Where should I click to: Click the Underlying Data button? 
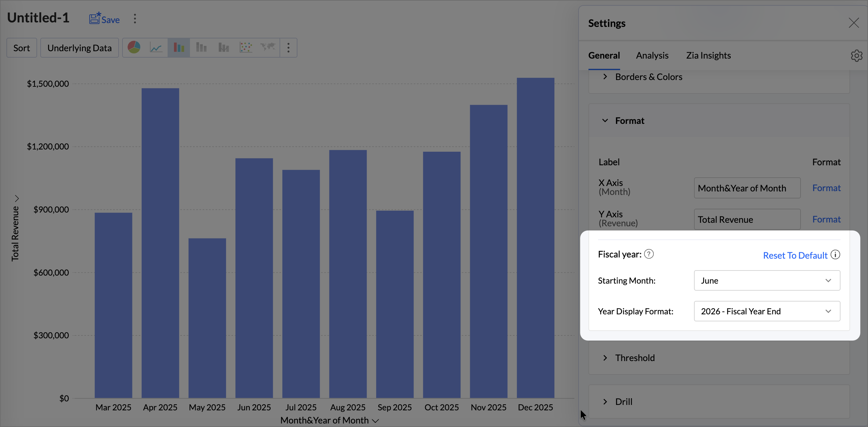click(x=80, y=48)
